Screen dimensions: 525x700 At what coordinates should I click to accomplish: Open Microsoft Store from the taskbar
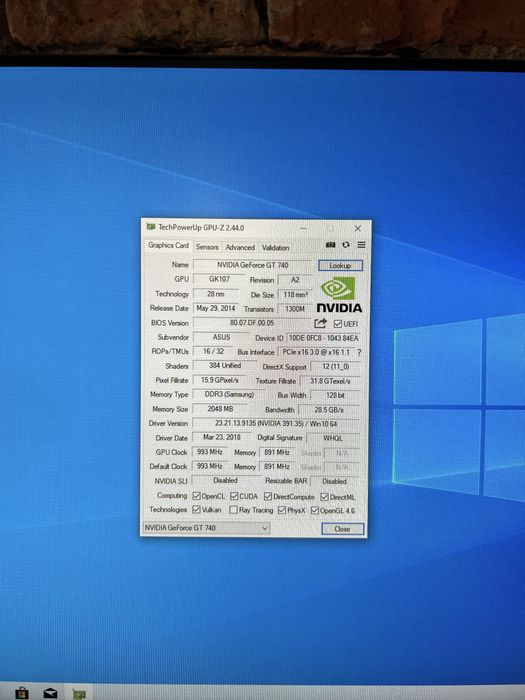tap(21, 693)
